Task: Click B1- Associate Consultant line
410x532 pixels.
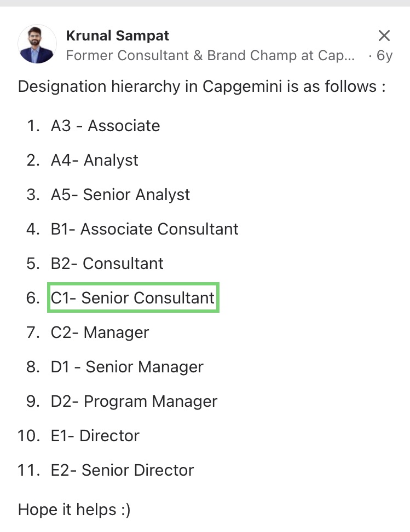Action: (145, 229)
